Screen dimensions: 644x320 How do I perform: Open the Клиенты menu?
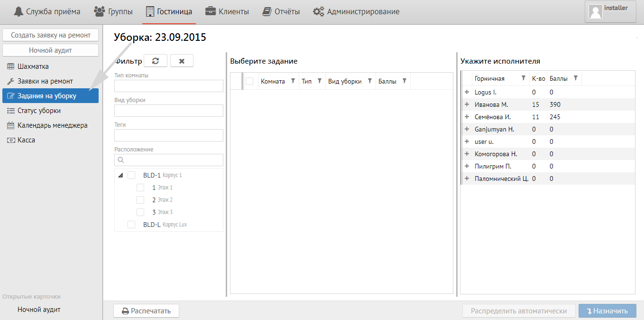(x=227, y=11)
